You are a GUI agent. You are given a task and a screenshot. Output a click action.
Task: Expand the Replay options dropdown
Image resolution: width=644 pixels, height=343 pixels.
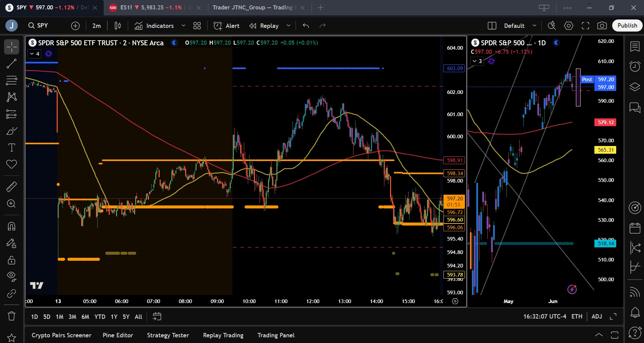point(288,26)
